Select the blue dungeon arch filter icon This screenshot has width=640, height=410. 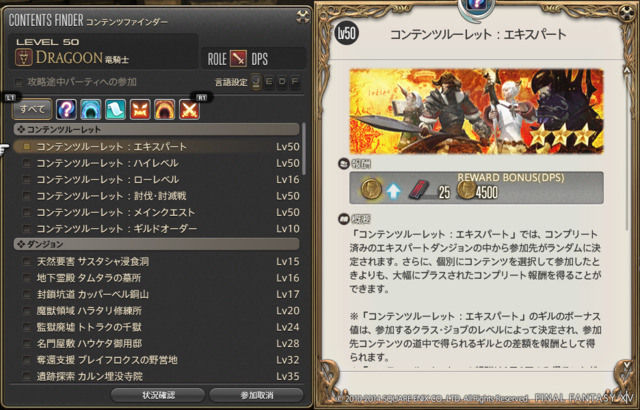coord(91,109)
